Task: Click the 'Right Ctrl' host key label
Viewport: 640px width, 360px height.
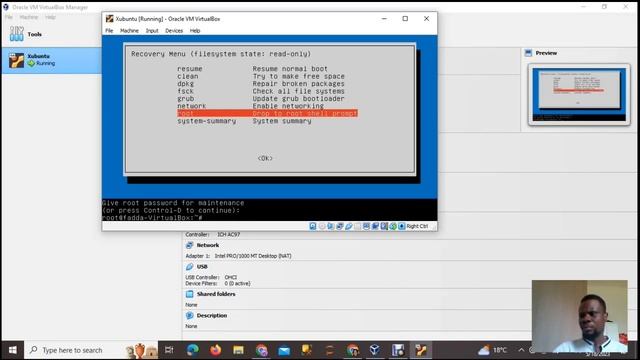Action: click(417, 226)
